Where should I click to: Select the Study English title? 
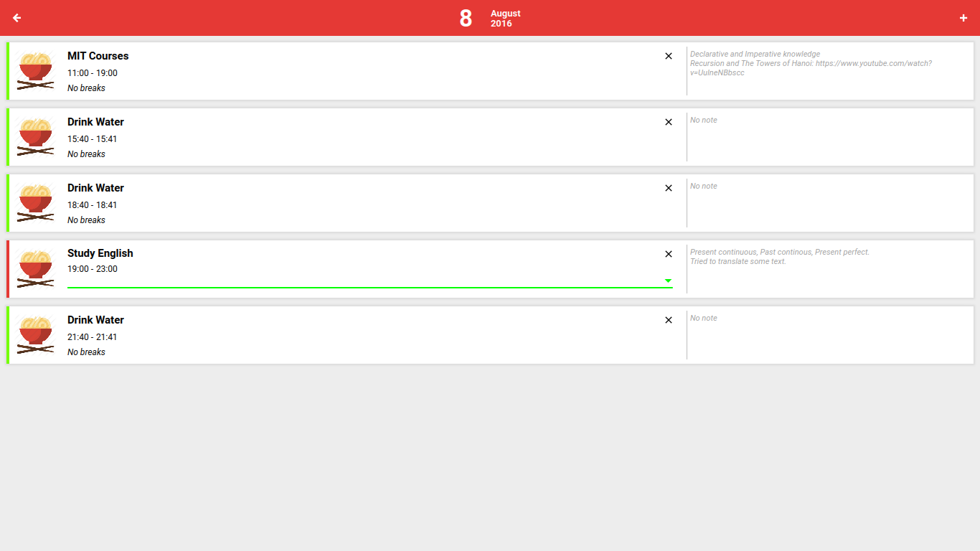[x=100, y=253]
